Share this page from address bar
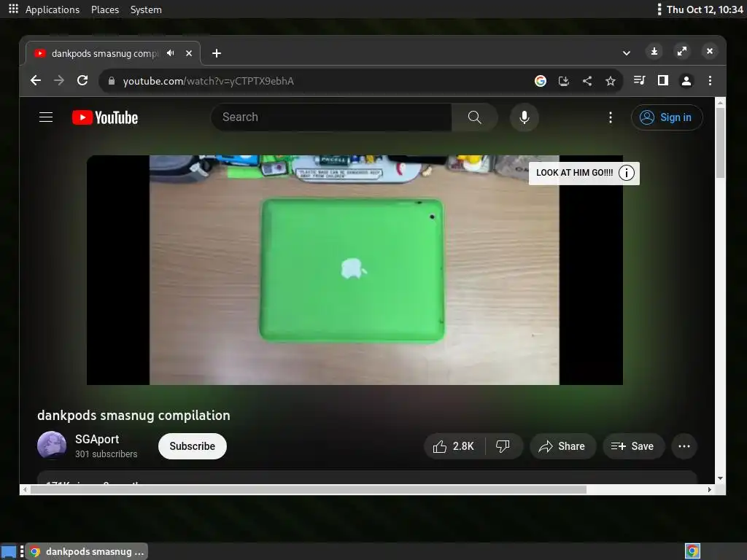The height and width of the screenshot is (560, 747). coord(587,81)
